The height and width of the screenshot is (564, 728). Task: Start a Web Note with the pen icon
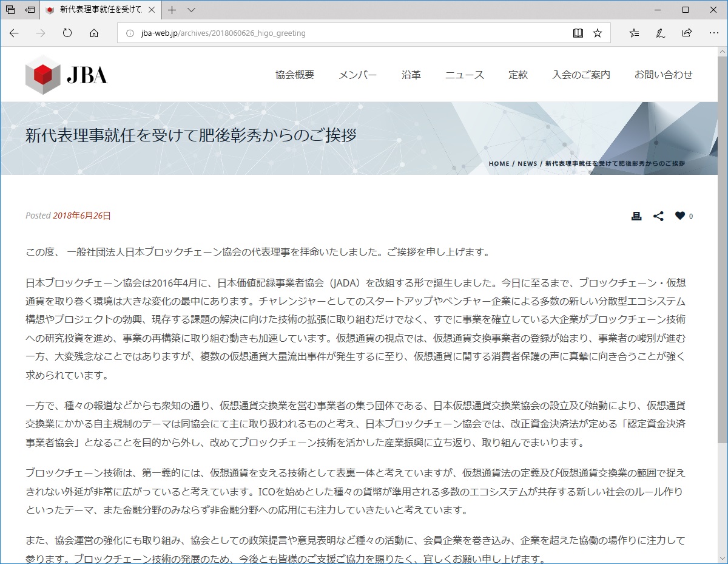point(659,33)
